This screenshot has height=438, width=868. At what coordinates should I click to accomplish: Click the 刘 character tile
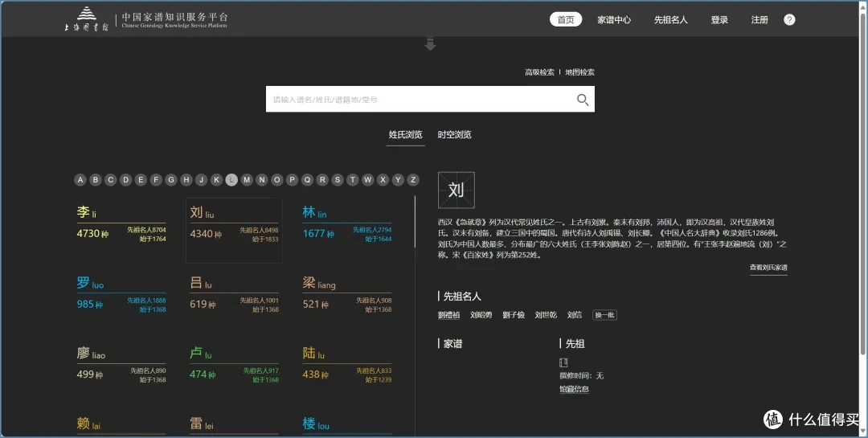pyautogui.click(x=457, y=190)
